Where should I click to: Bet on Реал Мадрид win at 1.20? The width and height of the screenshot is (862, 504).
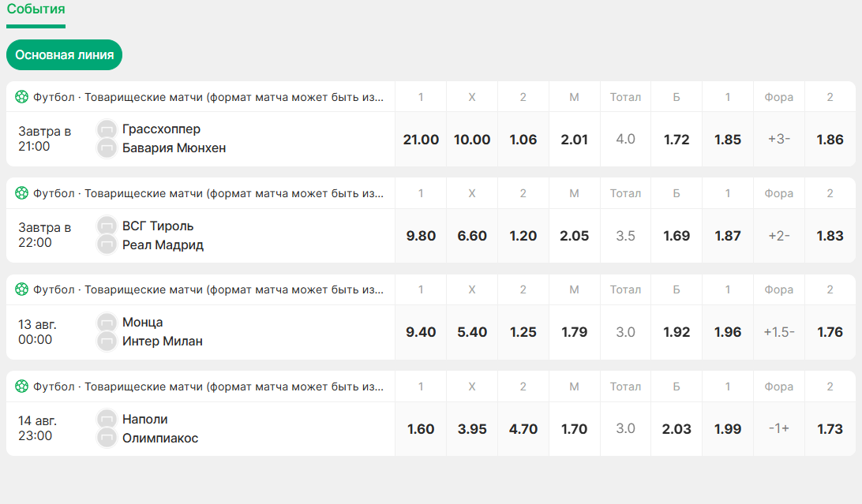point(523,236)
